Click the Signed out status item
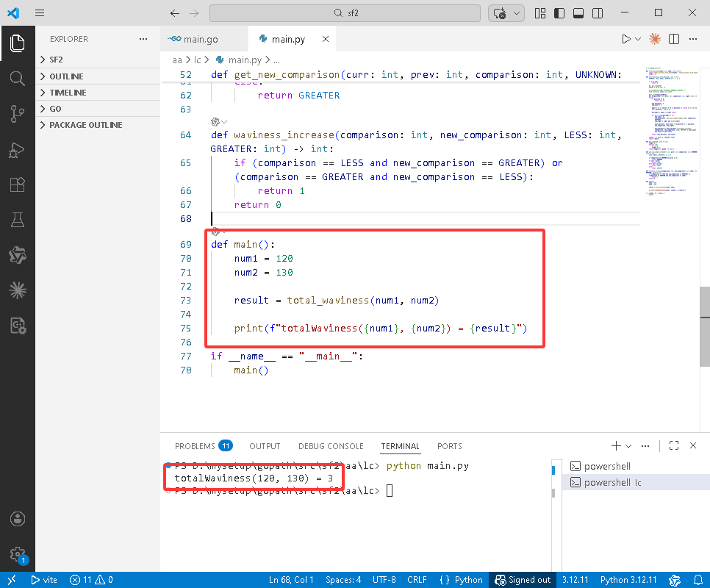Image resolution: width=710 pixels, height=588 pixels. coord(523,580)
